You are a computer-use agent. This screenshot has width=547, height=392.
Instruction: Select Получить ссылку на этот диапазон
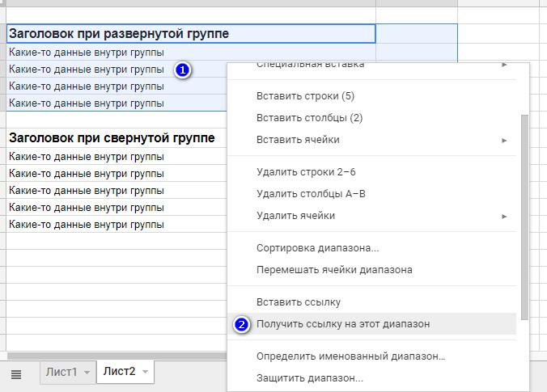pyautogui.click(x=372, y=324)
